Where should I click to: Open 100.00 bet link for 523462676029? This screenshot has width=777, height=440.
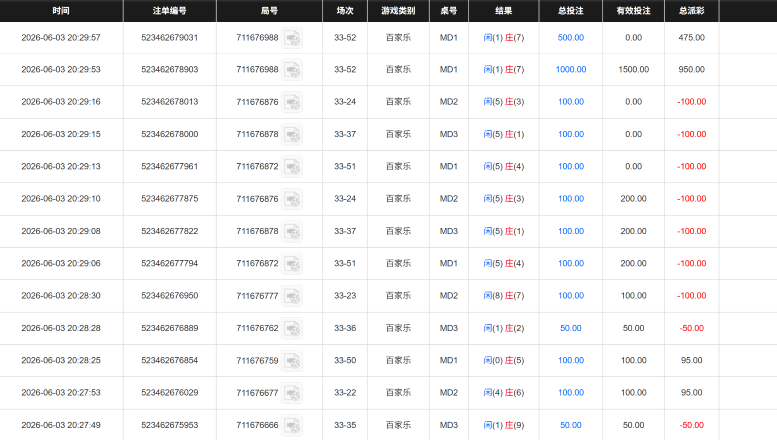coord(571,392)
